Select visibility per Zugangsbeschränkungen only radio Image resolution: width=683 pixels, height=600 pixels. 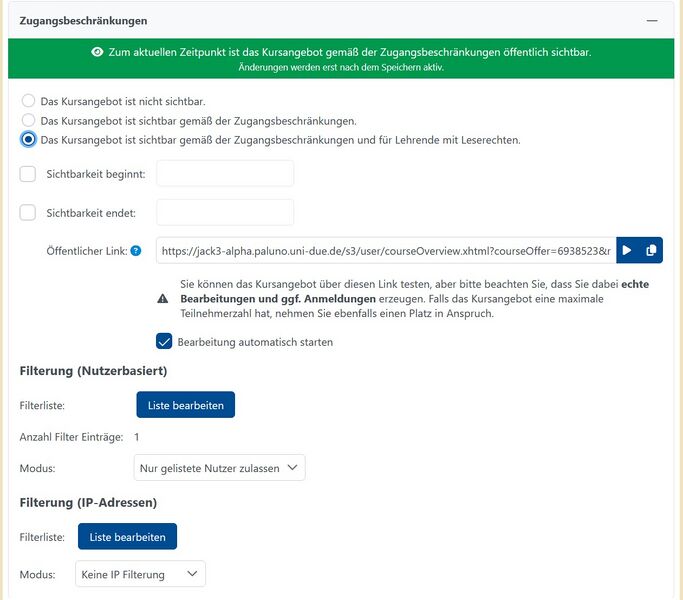(29, 120)
